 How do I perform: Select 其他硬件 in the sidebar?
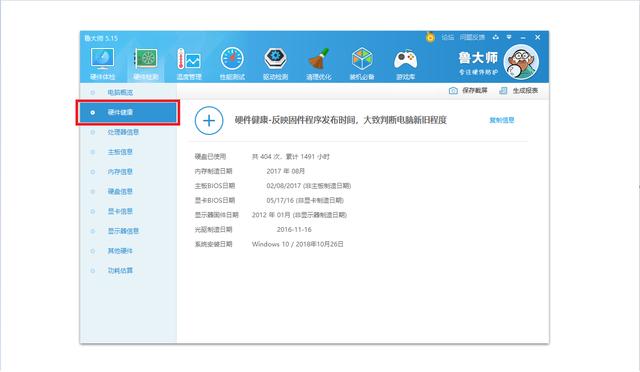128,251
